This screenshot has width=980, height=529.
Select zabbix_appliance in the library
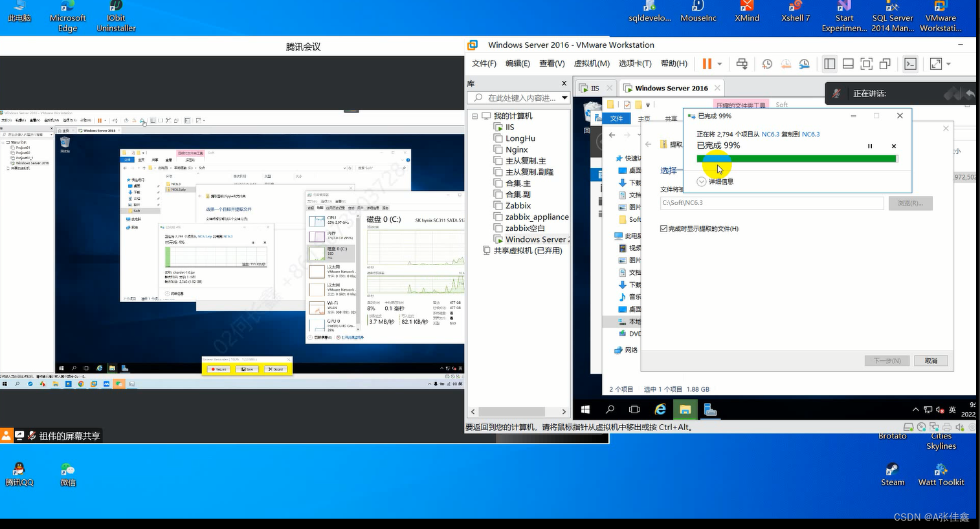(531, 217)
